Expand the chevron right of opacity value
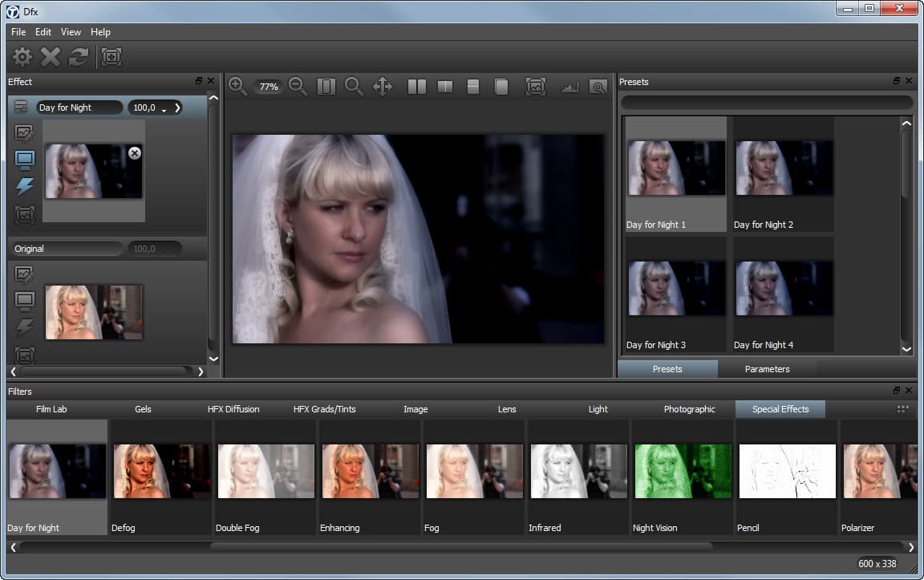The image size is (924, 580). pyautogui.click(x=177, y=107)
